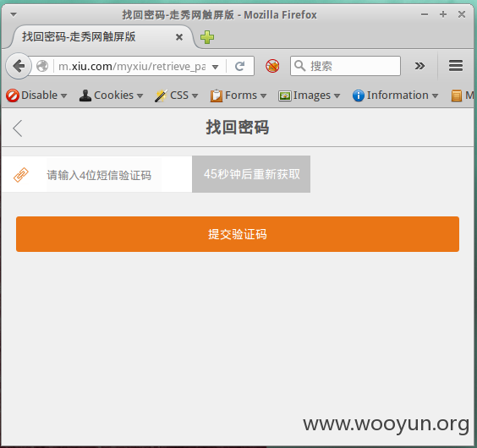Focus the 请输入4位短信验证码 input field

coord(104,174)
